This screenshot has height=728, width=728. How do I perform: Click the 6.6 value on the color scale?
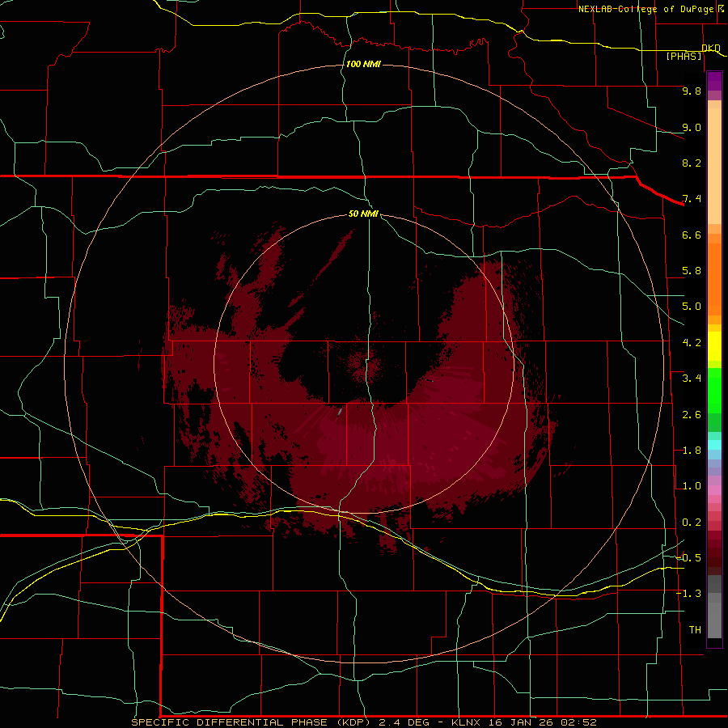[x=692, y=235]
